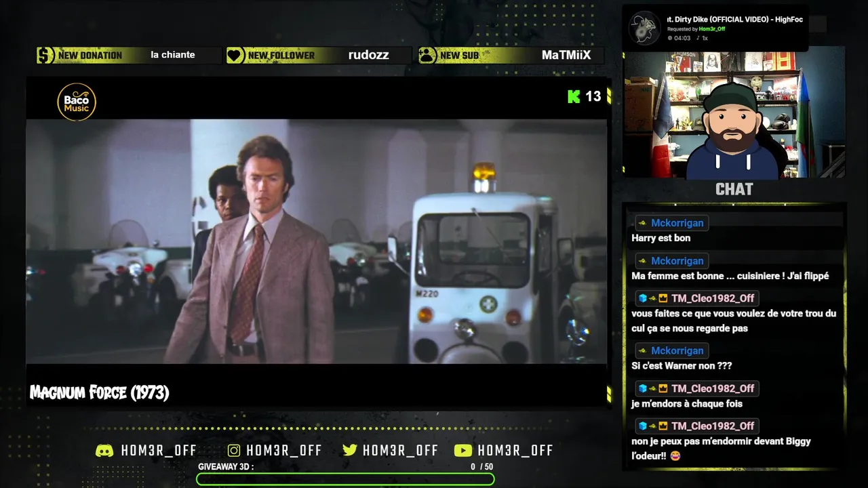Click the heart New Follower icon
The height and width of the screenshot is (488, 868).
pos(235,56)
